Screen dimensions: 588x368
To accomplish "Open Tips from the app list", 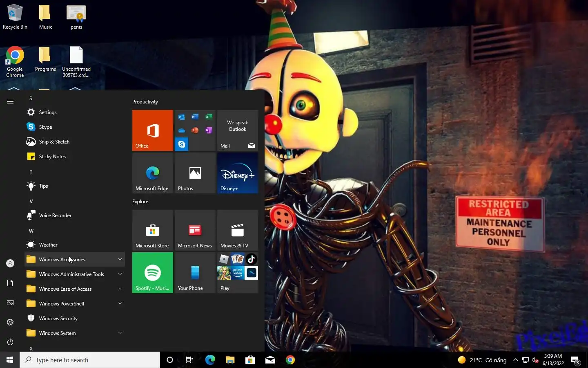I will click(x=75, y=186).
